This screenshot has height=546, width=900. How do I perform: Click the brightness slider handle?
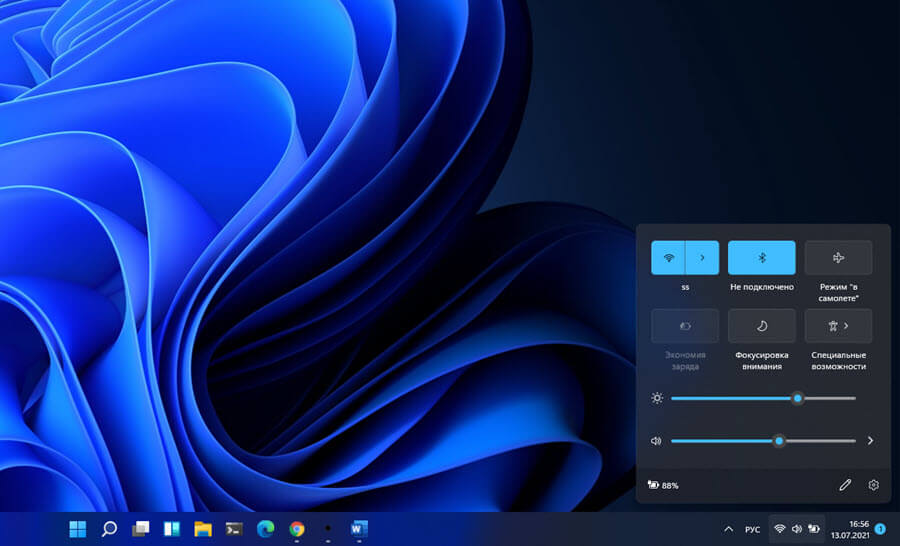[x=797, y=398]
